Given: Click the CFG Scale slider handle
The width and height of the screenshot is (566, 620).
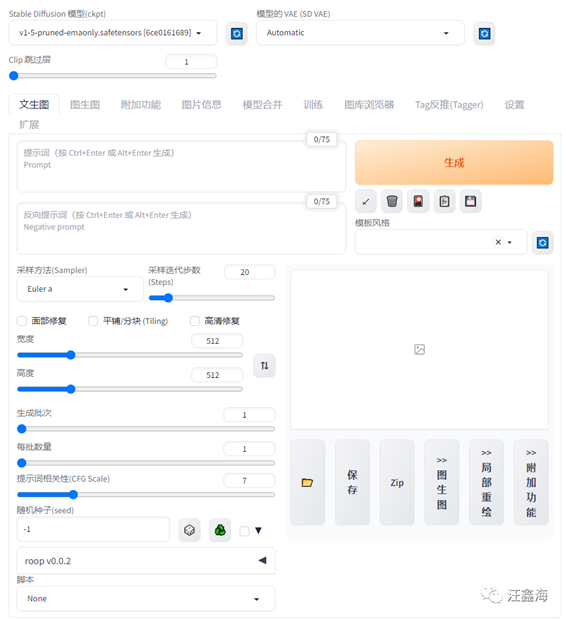Looking at the screenshot, I should tap(73, 494).
